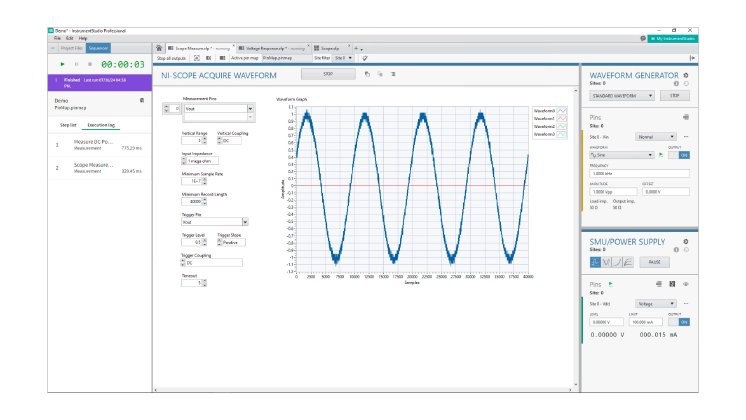Open ellipsis menu for Vin pin
Viewport: 746px width, 420px height.
(686, 137)
